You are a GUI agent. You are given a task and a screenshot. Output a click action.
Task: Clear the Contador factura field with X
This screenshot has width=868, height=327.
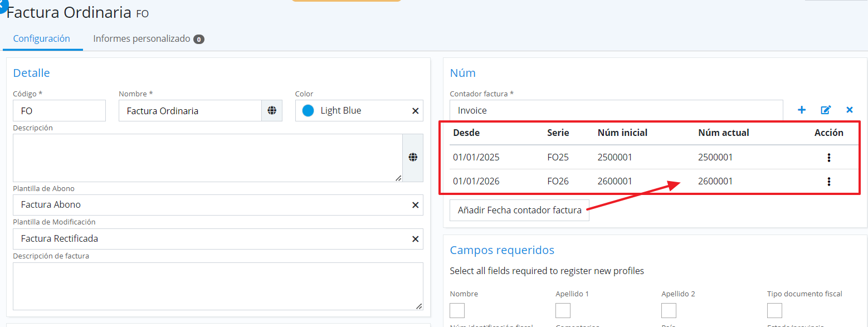click(850, 110)
